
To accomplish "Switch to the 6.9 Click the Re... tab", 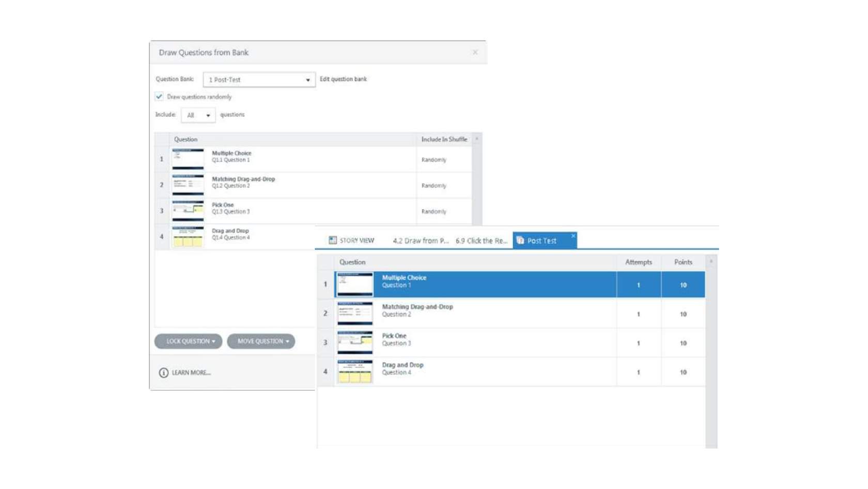I will (x=481, y=241).
